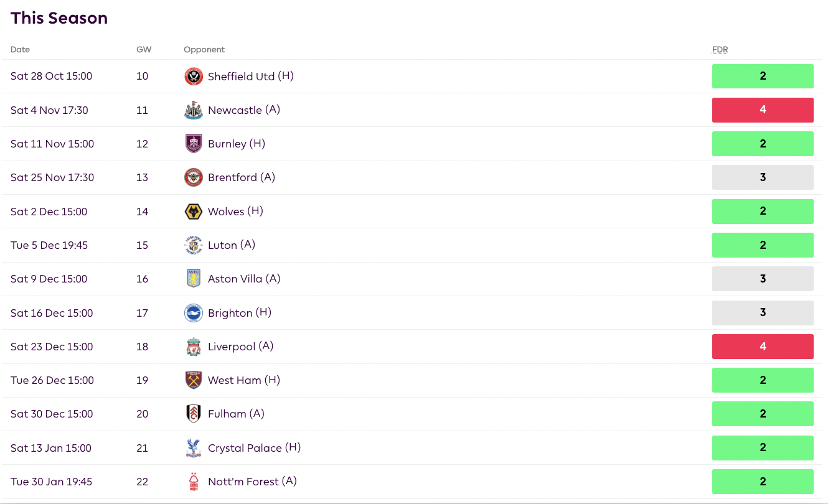Click the Aston Villa club badge

pyautogui.click(x=194, y=279)
